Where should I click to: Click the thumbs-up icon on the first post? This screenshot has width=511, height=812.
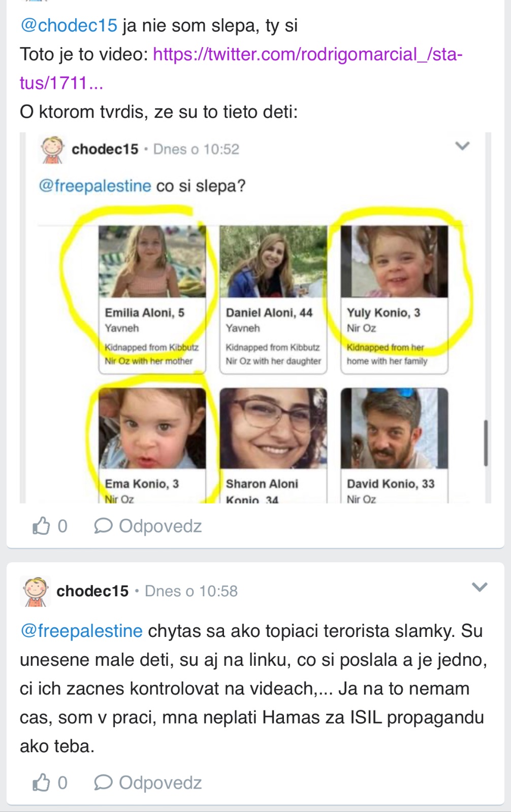[x=42, y=526]
